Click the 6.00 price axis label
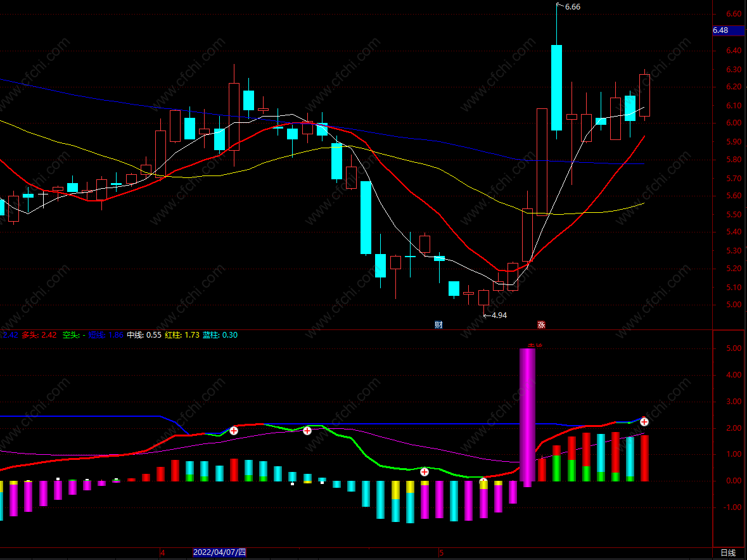This screenshot has height=560, width=747. [x=734, y=123]
